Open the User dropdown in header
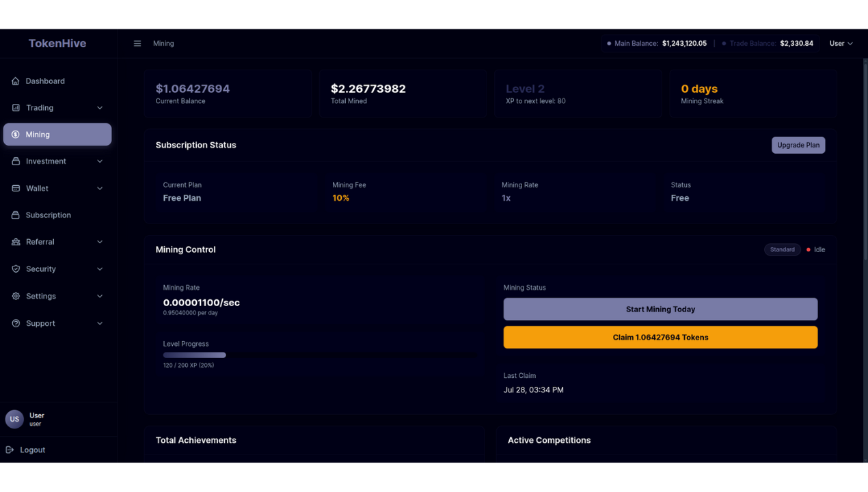Screen dimensions: 868x492 [x=841, y=44]
